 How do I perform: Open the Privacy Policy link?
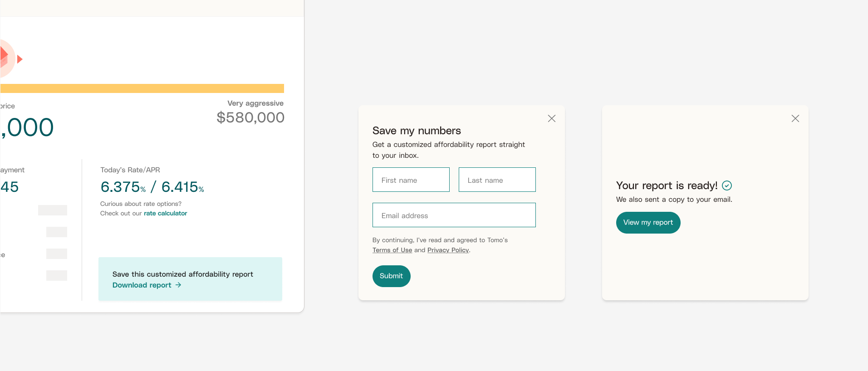(448, 250)
